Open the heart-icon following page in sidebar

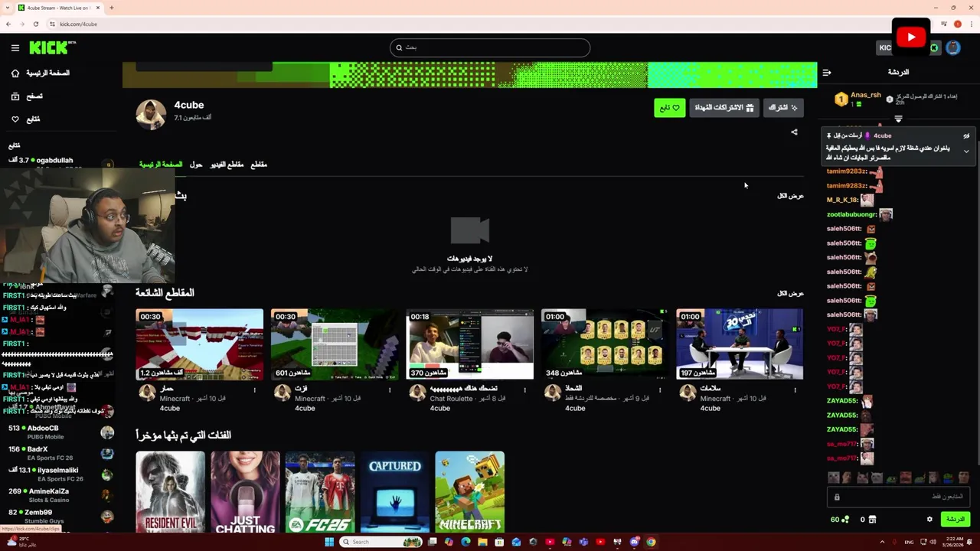pyautogui.click(x=25, y=119)
